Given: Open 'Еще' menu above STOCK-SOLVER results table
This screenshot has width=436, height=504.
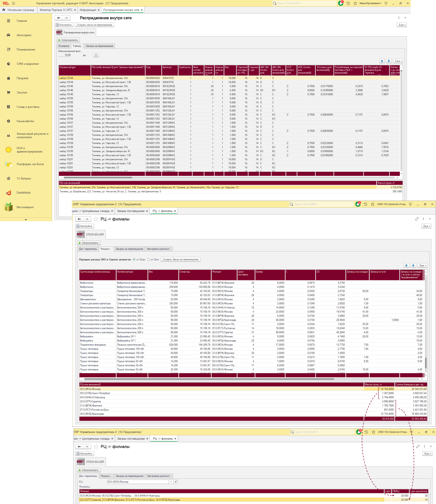Looking at the screenshot, I should 423,265.
